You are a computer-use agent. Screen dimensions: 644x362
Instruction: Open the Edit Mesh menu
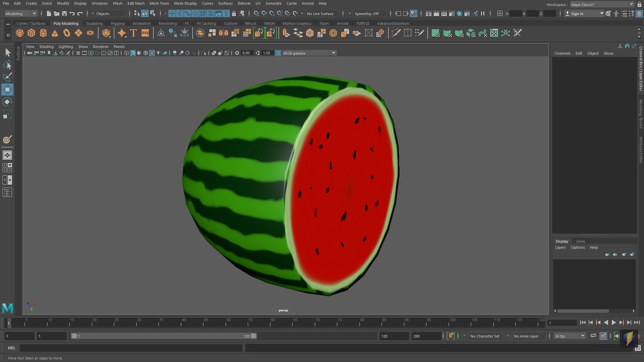(136, 4)
